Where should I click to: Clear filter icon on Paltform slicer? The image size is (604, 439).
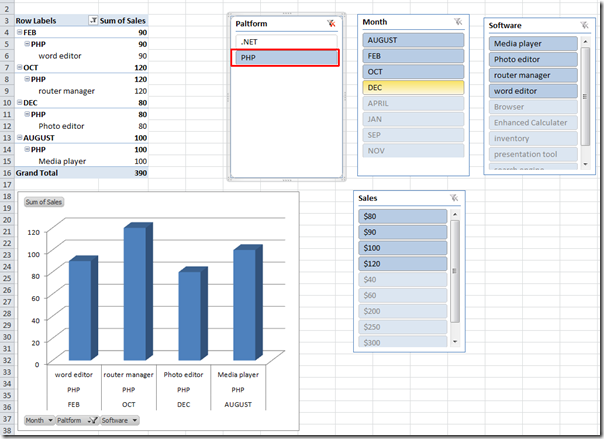pyautogui.click(x=331, y=23)
